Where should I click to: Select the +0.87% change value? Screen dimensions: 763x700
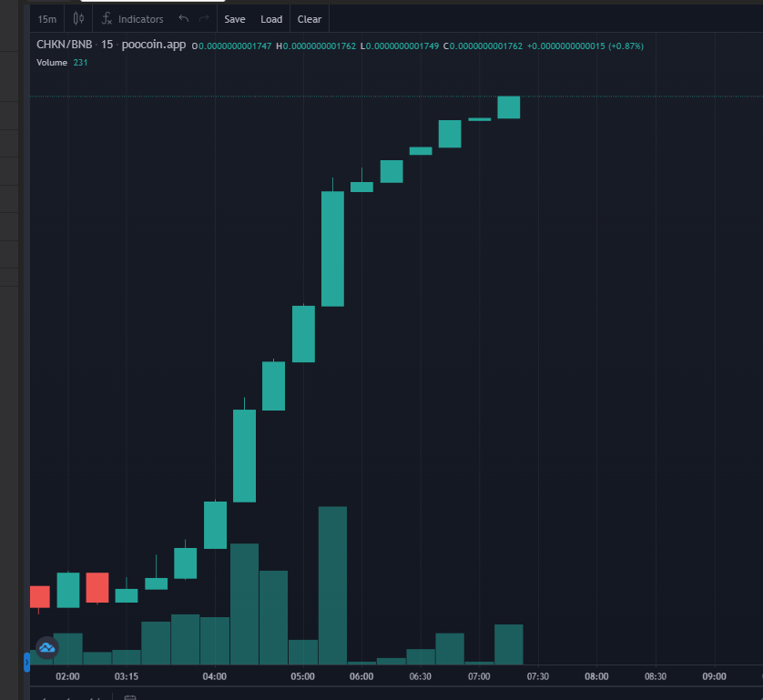626,46
